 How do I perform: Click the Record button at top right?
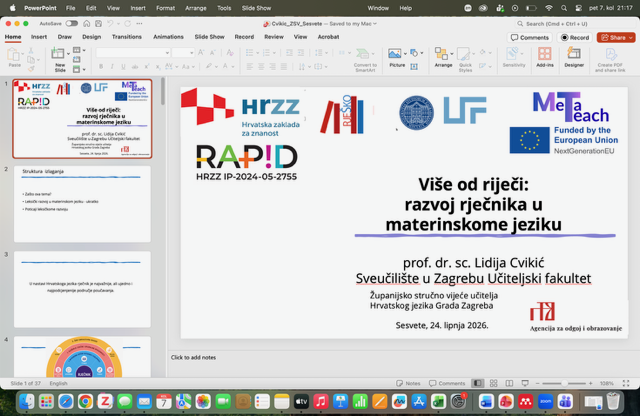tap(575, 38)
